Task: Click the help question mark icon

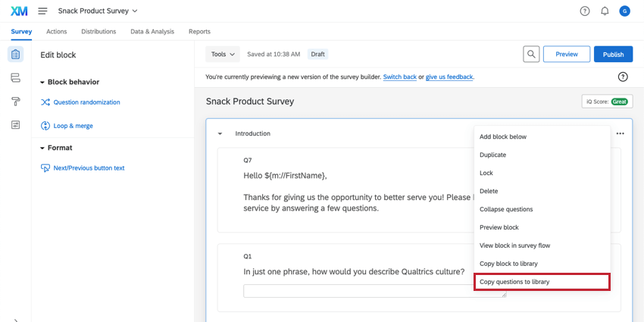Action: [585, 11]
